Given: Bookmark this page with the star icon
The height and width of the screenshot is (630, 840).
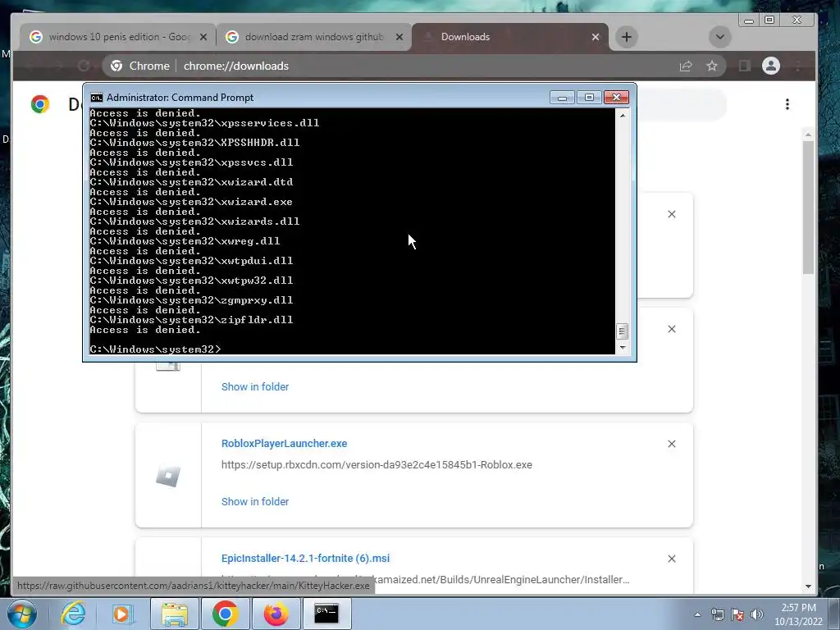Looking at the screenshot, I should [x=711, y=66].
